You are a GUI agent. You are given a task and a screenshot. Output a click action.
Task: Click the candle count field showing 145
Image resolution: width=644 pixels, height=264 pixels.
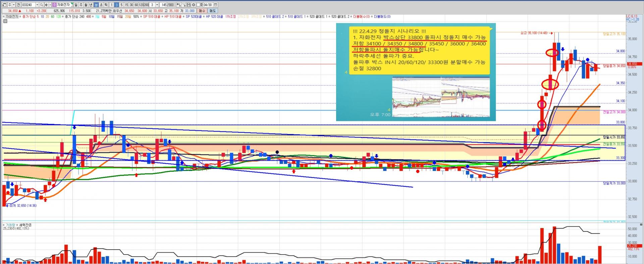point(164,5)
